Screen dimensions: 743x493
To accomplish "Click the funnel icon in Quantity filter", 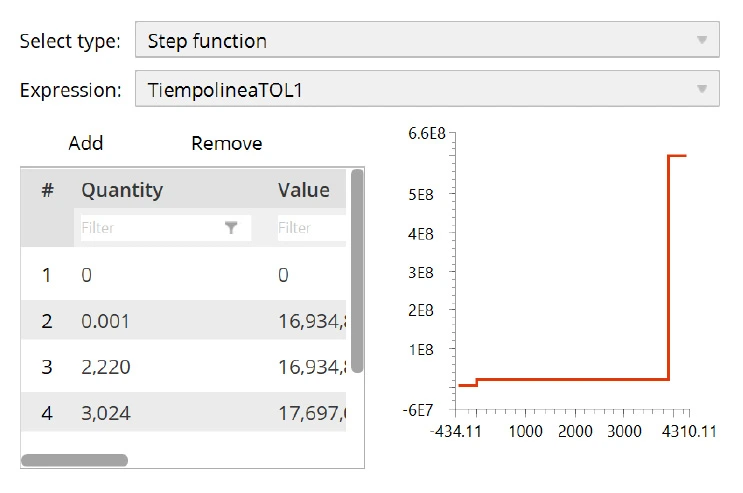I will tap(232, 228).
